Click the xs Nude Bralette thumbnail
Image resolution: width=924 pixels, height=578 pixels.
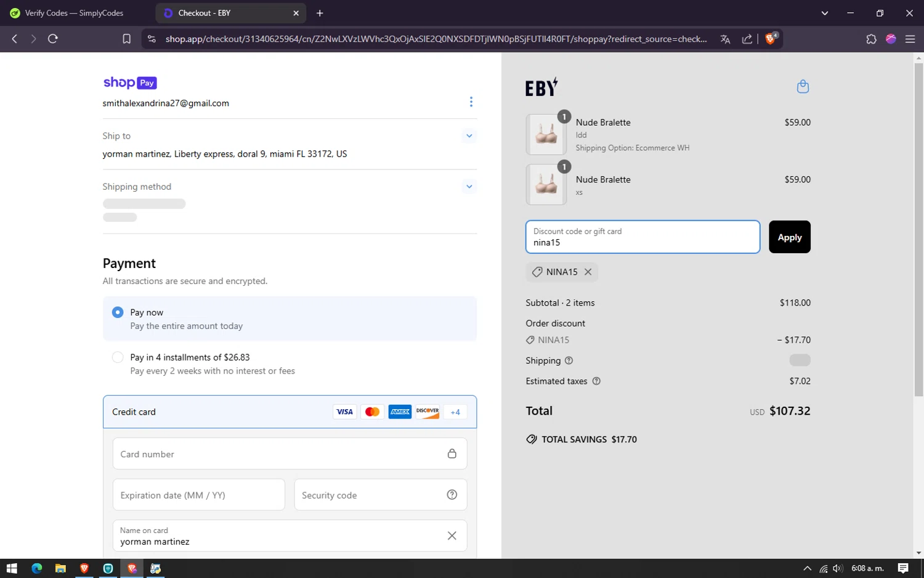tap(546, 184)
